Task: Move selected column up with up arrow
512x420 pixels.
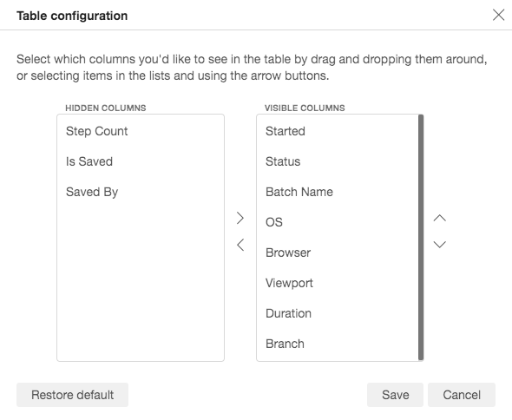Action: point(439,218)
